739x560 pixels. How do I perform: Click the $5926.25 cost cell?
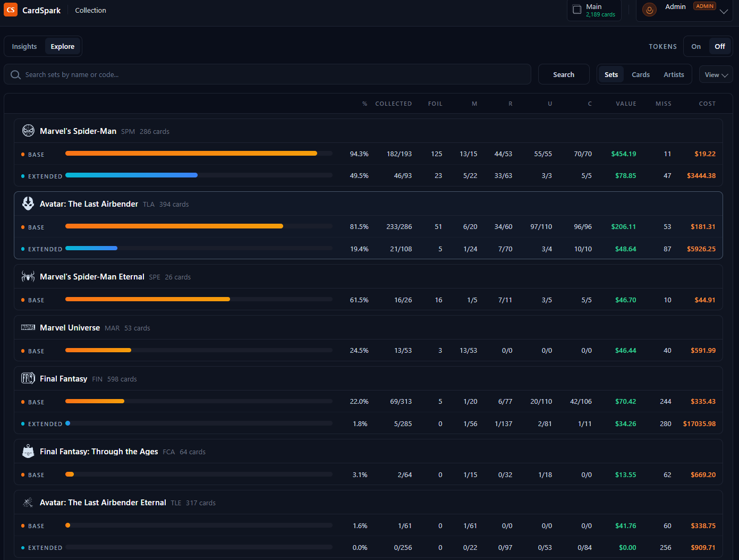[701, 249]
